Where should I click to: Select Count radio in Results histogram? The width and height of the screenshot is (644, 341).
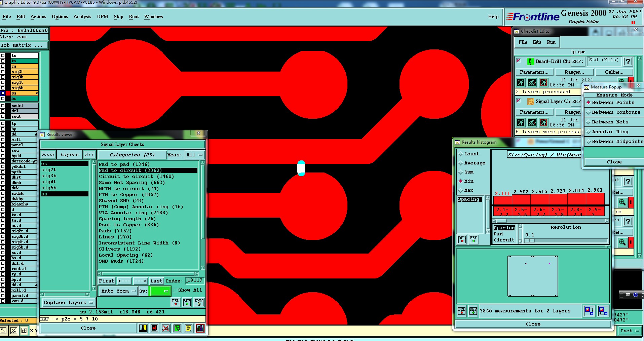coord(461,154)
